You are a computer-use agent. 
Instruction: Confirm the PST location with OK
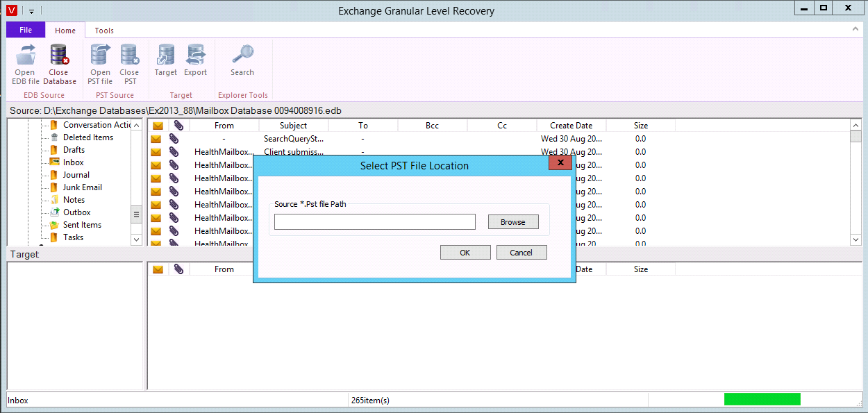[465, 253]
